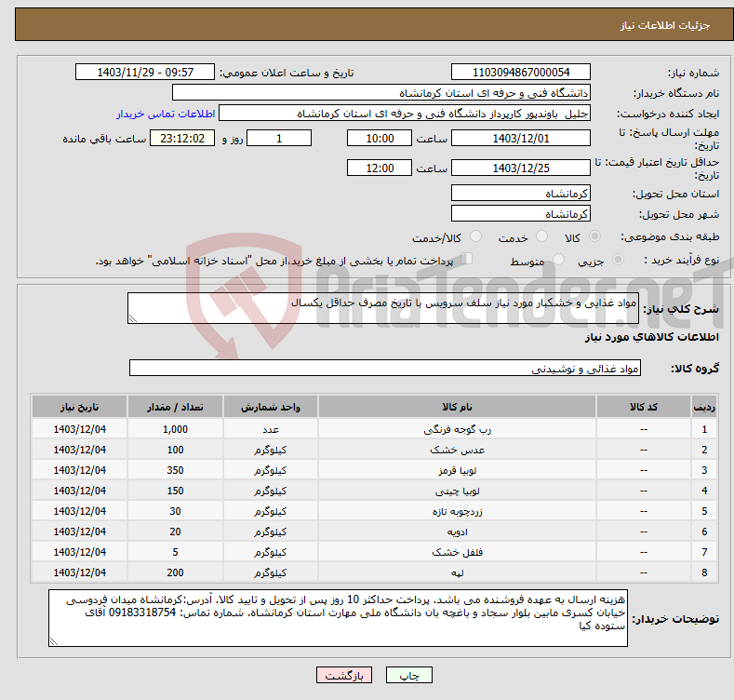Click the announcement date field 1403/11/29 - 09:57

(144, 73)
